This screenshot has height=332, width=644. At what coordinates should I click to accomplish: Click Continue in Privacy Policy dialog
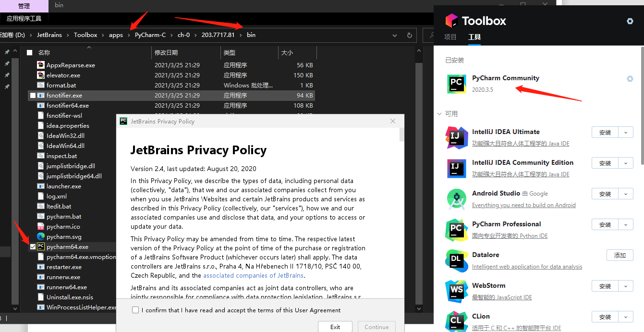click(377, 327)
